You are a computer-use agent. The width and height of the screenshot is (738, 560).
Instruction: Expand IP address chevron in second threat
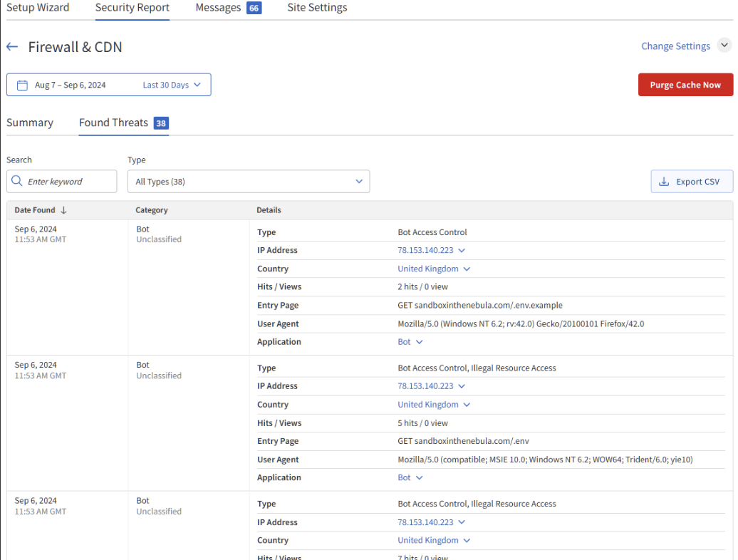(462, 386)
